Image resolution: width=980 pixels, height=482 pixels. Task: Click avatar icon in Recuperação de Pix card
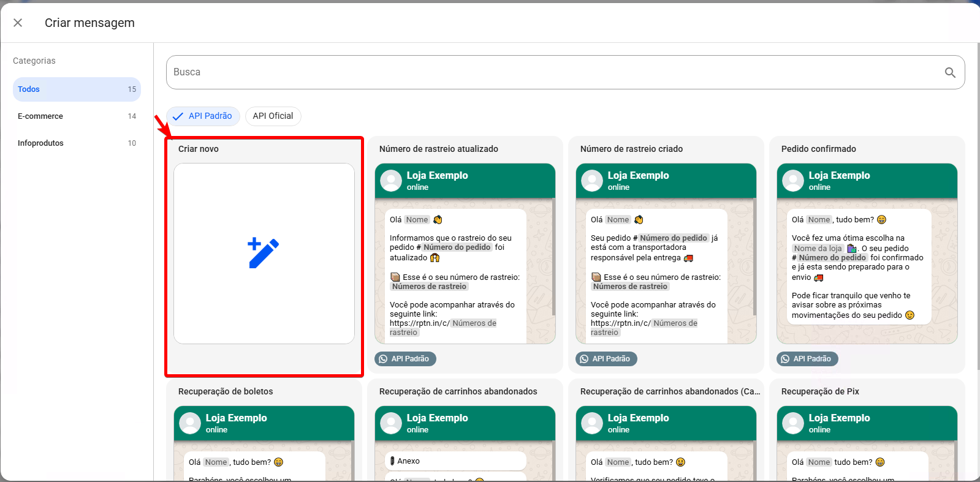tap(793, 423)
